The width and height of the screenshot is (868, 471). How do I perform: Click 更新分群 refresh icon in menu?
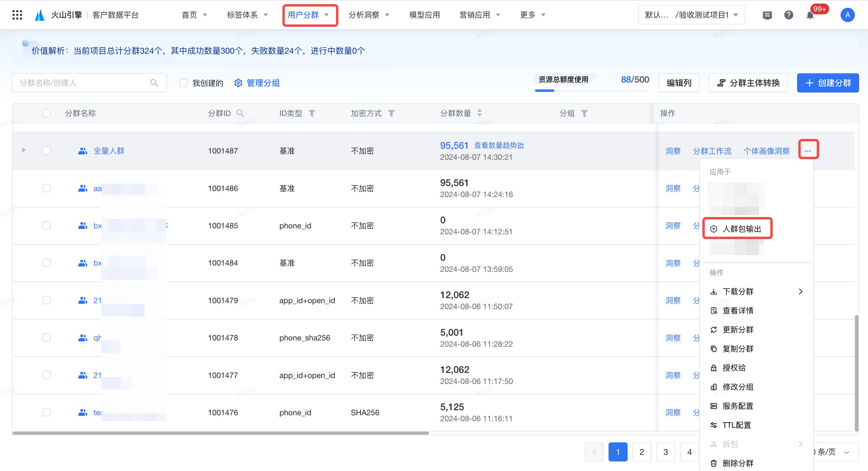713,330
